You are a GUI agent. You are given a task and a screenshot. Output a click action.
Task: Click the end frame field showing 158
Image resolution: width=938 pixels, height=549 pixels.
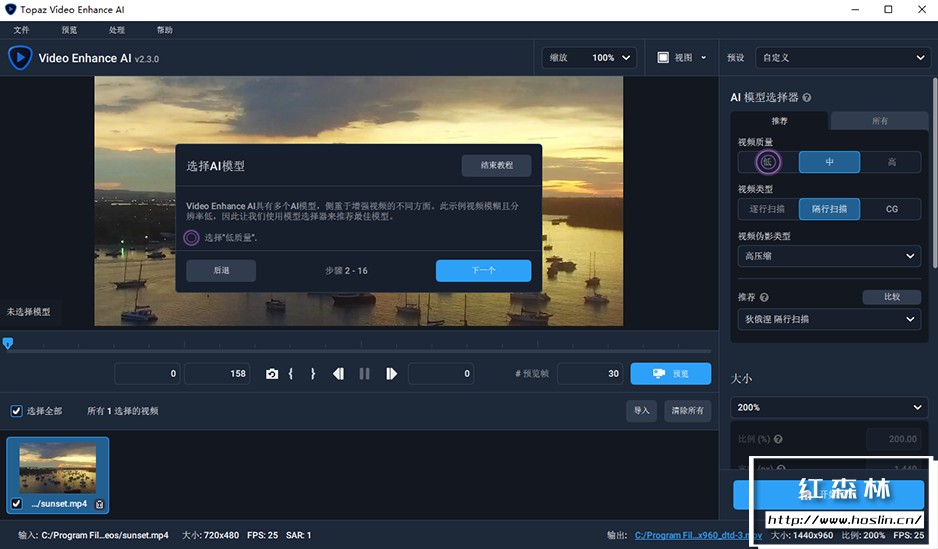[x=217, y=374]
